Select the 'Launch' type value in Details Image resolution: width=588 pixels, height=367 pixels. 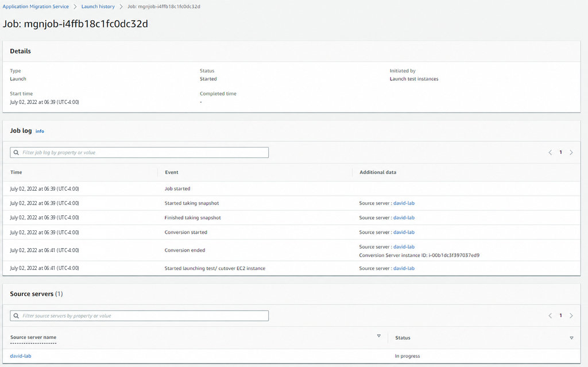(x=18, y=79)
